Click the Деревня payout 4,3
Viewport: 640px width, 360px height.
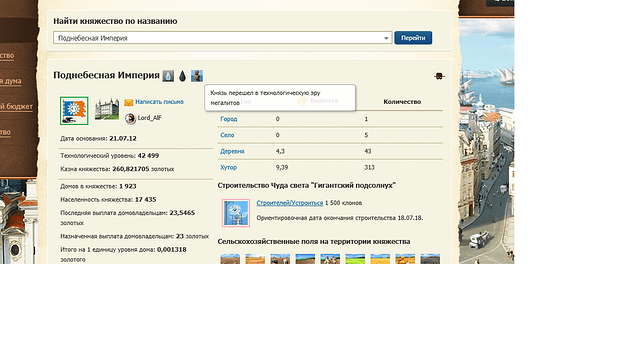tap(280, 151)
